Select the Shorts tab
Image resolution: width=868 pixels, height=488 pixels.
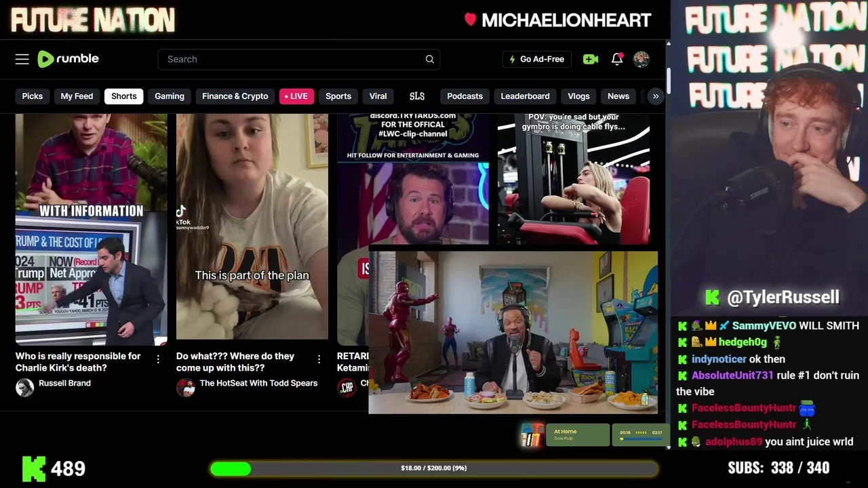click(x=124, y=96)
